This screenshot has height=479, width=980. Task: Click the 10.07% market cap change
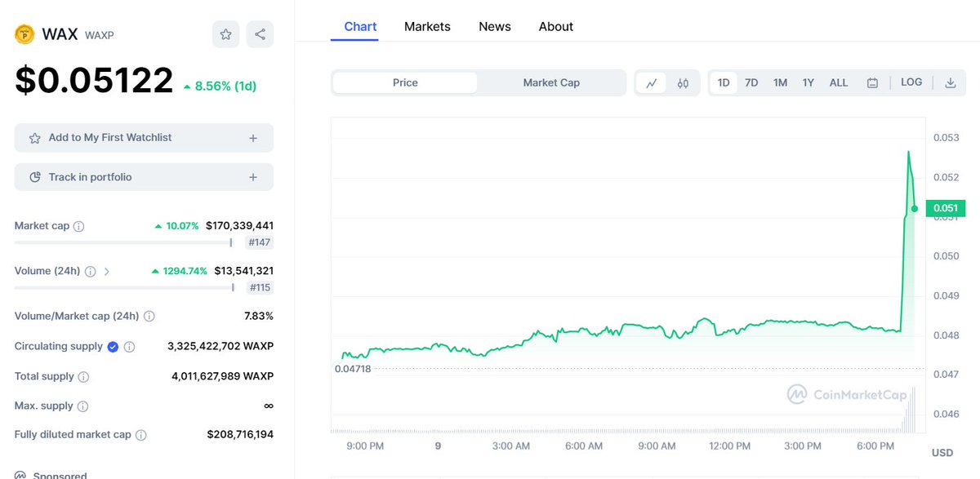(176, 225)
